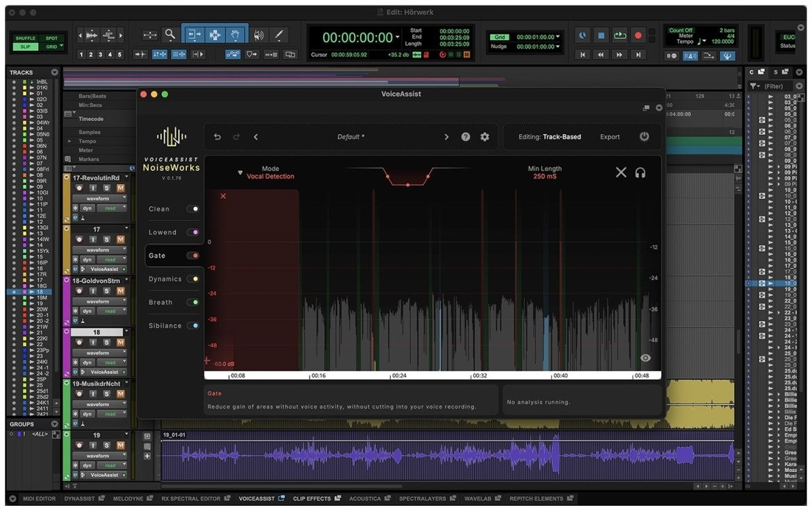Select the Selector tool in toolbar
The height and width of the screenshot is (506, 812).
pos(214,35)
